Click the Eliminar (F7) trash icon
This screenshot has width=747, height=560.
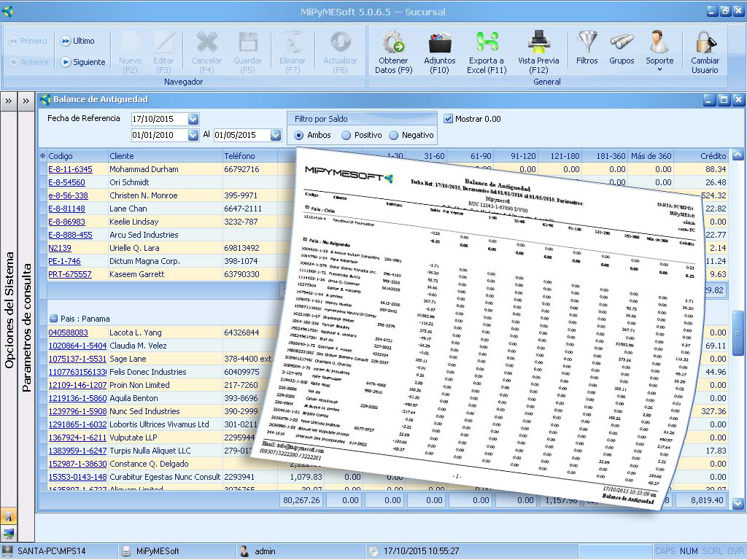coord(293,43)
